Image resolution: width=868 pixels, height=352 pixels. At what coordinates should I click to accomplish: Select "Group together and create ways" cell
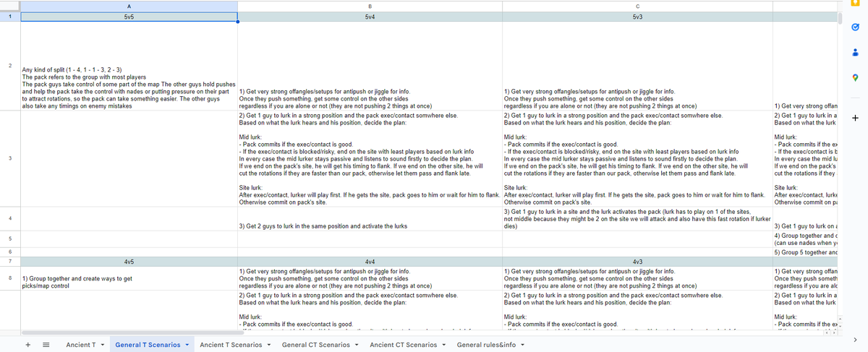(x=129, y=278)
